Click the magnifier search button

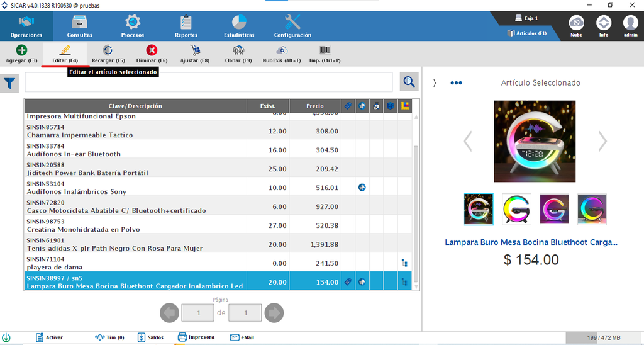tap(409, 82)
